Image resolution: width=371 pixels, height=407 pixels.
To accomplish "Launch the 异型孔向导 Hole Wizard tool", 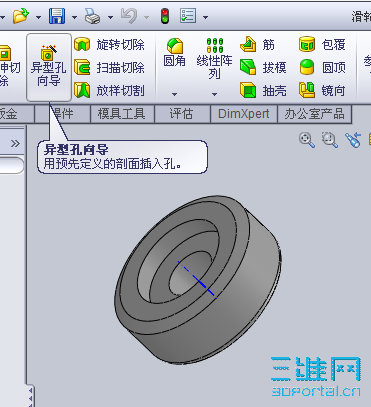I will tap(49, 67).
